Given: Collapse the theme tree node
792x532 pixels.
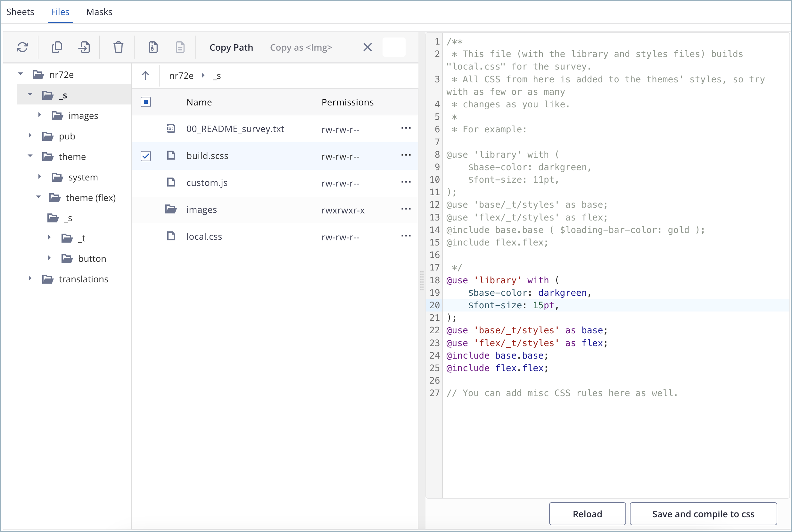Looking at the screenshot, I should pyautogui.click(x=30, y=156).
